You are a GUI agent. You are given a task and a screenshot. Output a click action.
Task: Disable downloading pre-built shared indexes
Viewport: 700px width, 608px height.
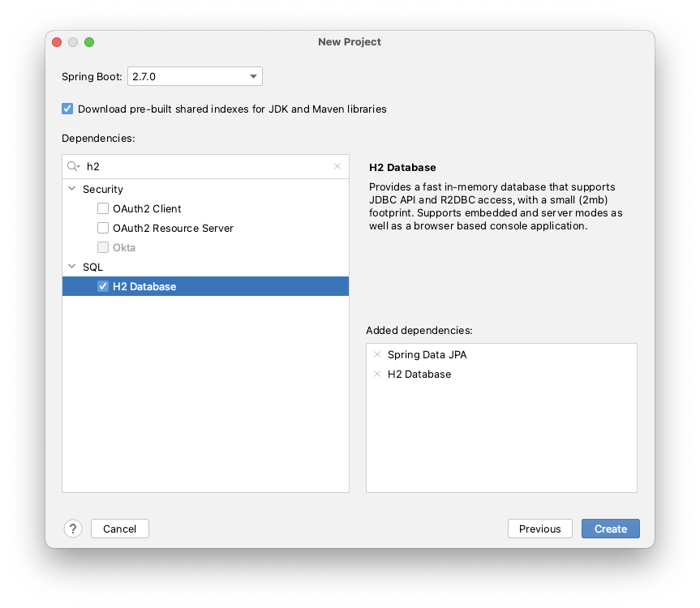point(67,109)
